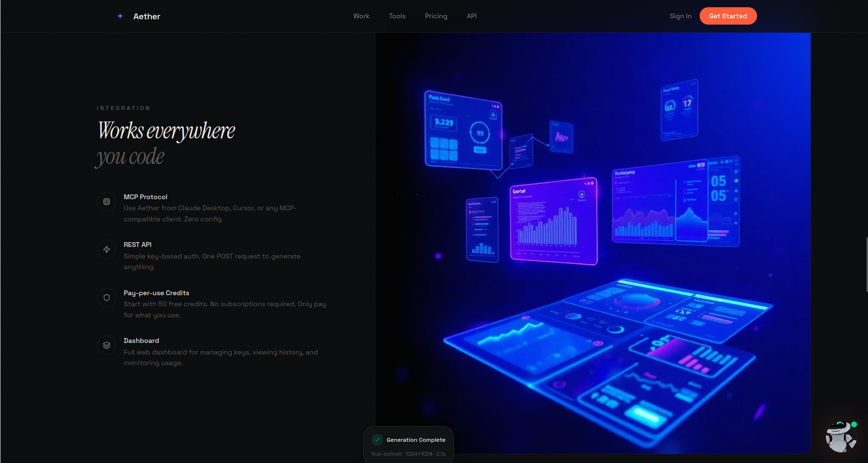Go to the API documentation page
Viewport: 868px width, 463px height.
[471, 16]
